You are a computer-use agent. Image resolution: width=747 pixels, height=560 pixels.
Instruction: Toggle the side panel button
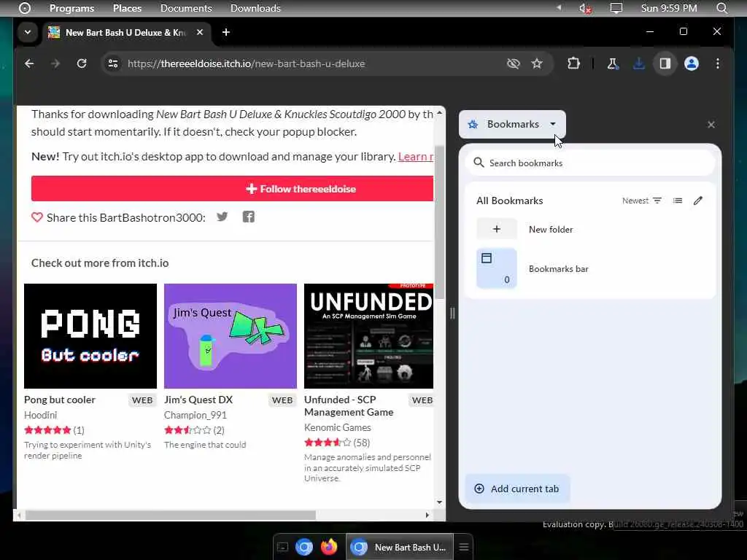coord(665,63)
